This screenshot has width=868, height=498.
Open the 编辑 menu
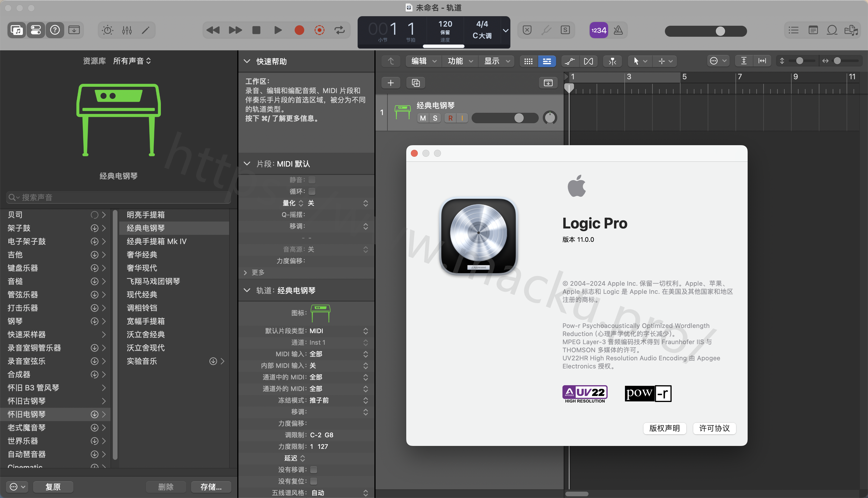424,61
